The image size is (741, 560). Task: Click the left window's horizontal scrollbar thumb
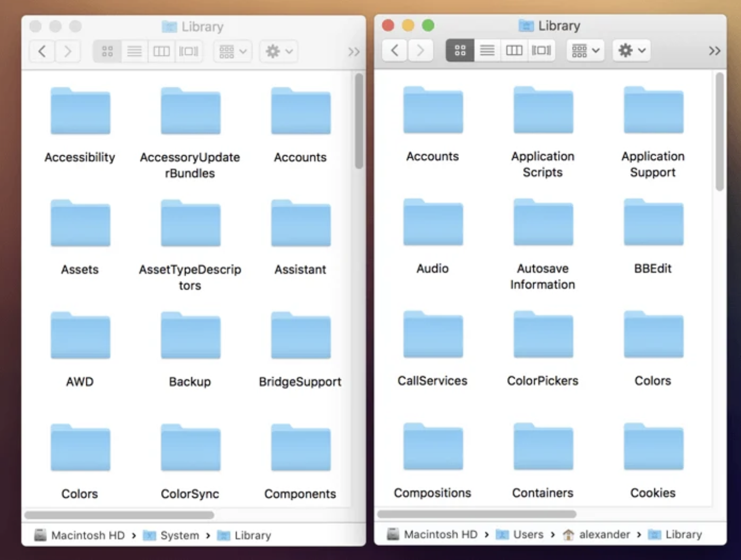[119, 514]
